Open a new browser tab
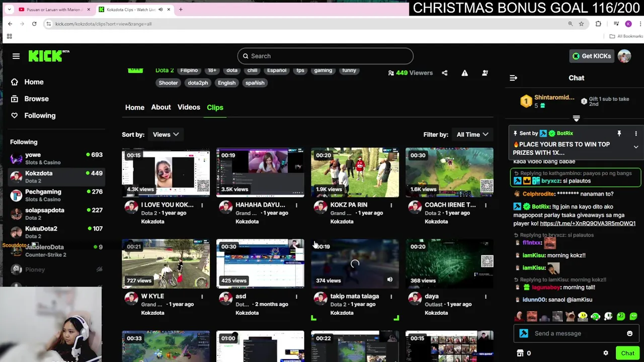Screen dimensions: 644x362 [181, 10]
